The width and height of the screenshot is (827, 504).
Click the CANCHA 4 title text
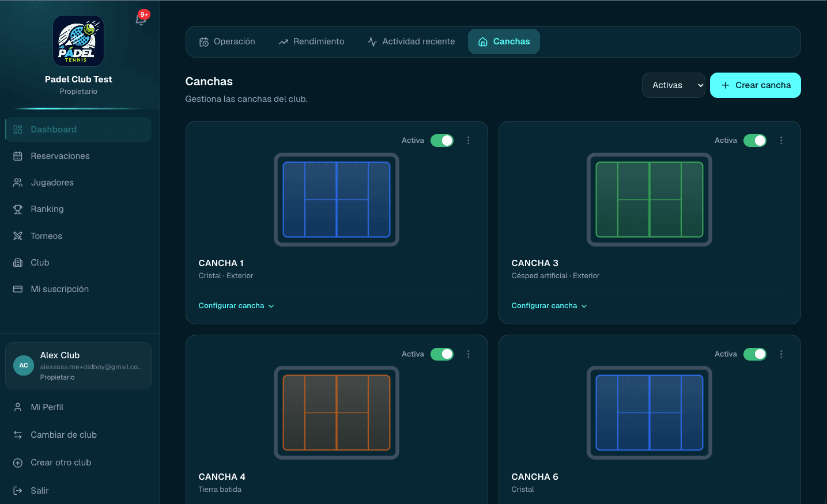222,477
